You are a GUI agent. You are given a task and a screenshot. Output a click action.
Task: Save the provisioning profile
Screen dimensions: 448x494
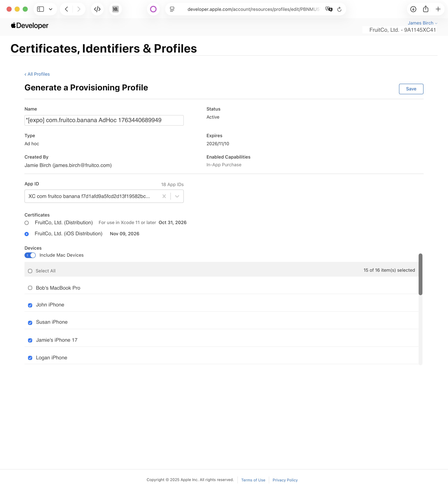(411, 89)
